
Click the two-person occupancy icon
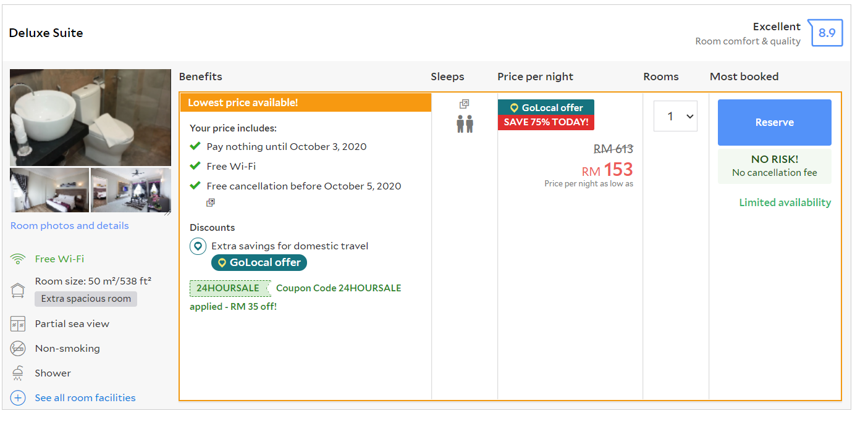[x=465, y=124]
